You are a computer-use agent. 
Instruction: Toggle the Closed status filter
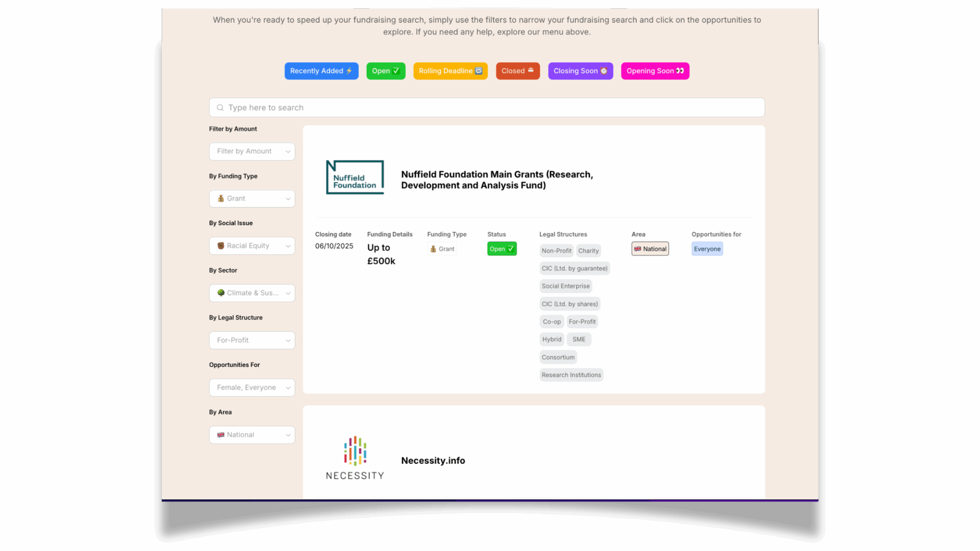[x=518, y=71]
